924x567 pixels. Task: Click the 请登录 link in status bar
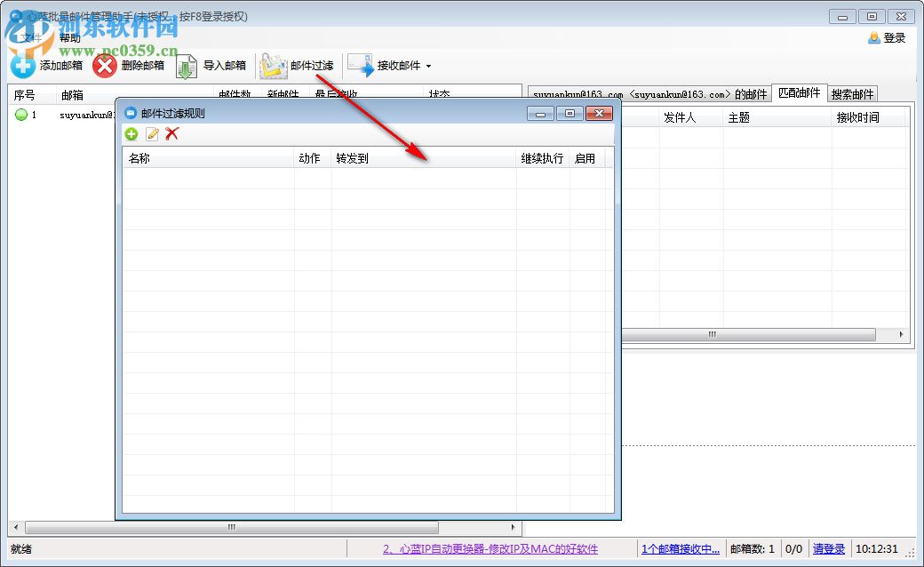pyautogui.click(x=829, y=548)
